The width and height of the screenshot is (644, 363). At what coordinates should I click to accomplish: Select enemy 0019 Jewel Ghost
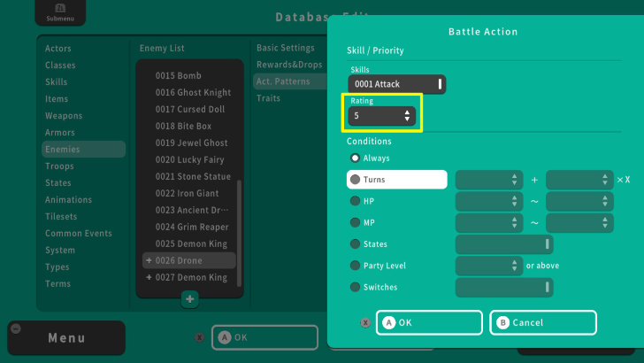coord(191,143)
